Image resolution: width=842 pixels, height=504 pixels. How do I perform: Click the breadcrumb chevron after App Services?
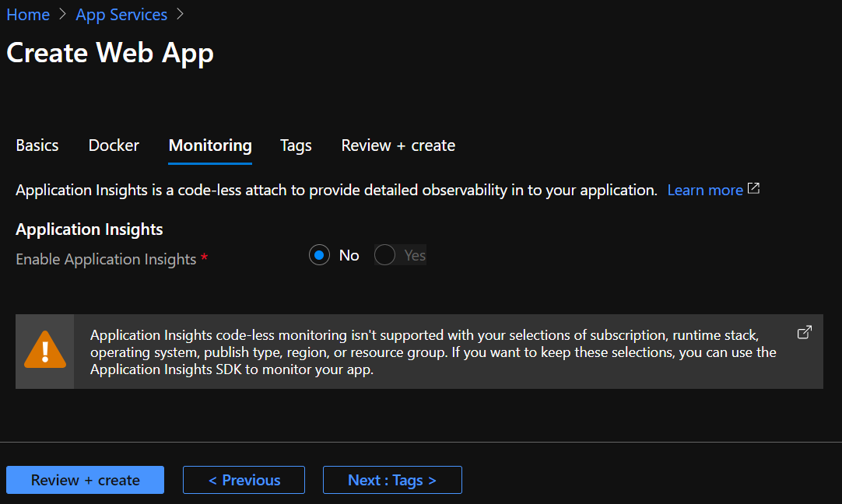pyautogui.click(x=180, y=15)
